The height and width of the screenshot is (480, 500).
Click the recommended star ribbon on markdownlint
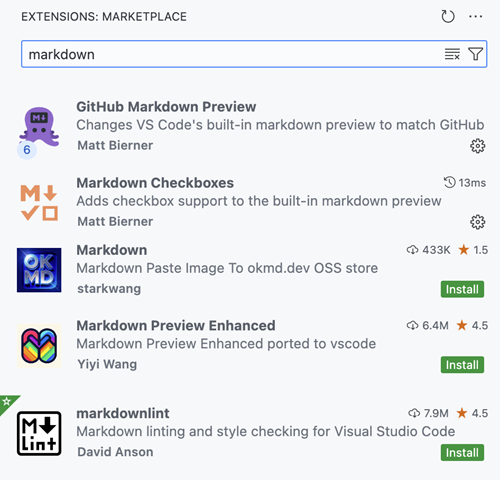(x=7, y=402)
